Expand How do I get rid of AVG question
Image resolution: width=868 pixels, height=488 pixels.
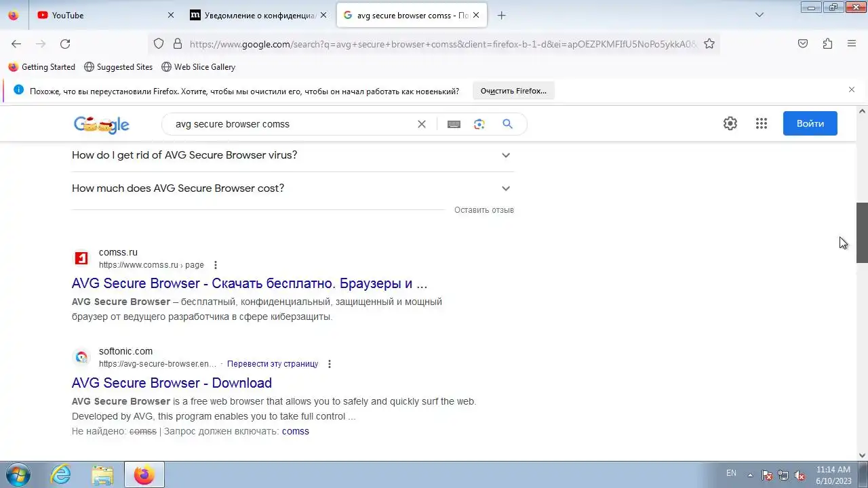(x=293, y=155)
